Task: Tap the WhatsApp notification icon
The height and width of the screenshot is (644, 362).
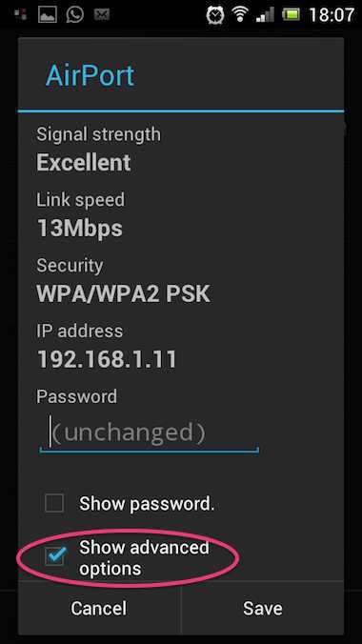Action: 75,15
